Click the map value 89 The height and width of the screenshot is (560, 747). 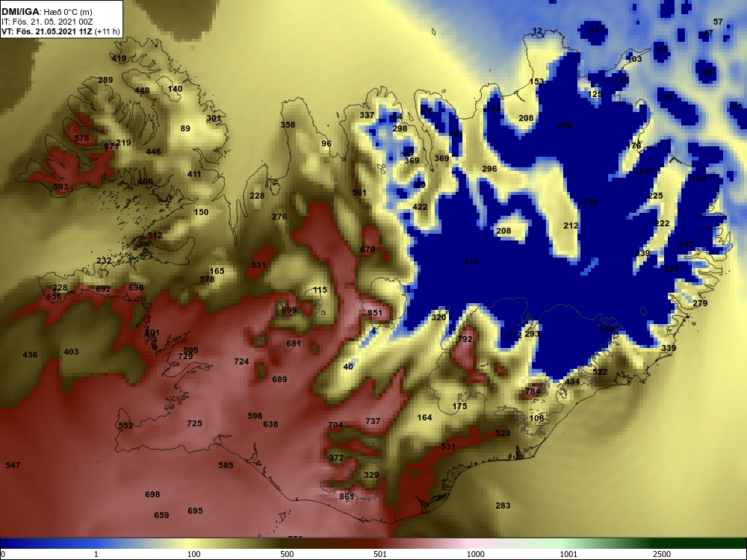(185, 128)
